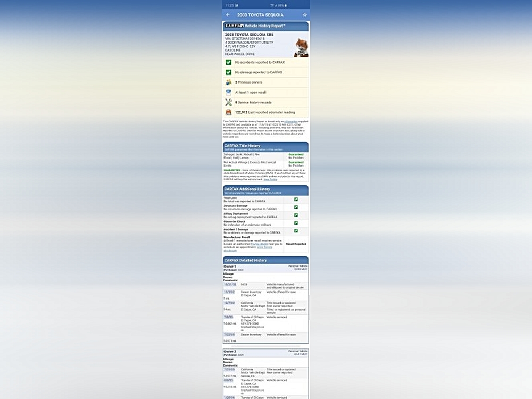
Task: Tap the back arrow in the header
Action: [x=228, y=15]
